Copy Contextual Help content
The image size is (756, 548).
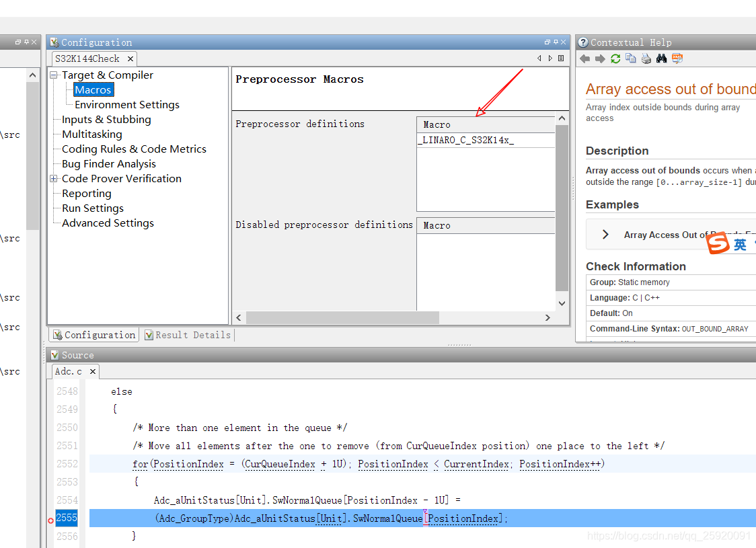(631, 58)
